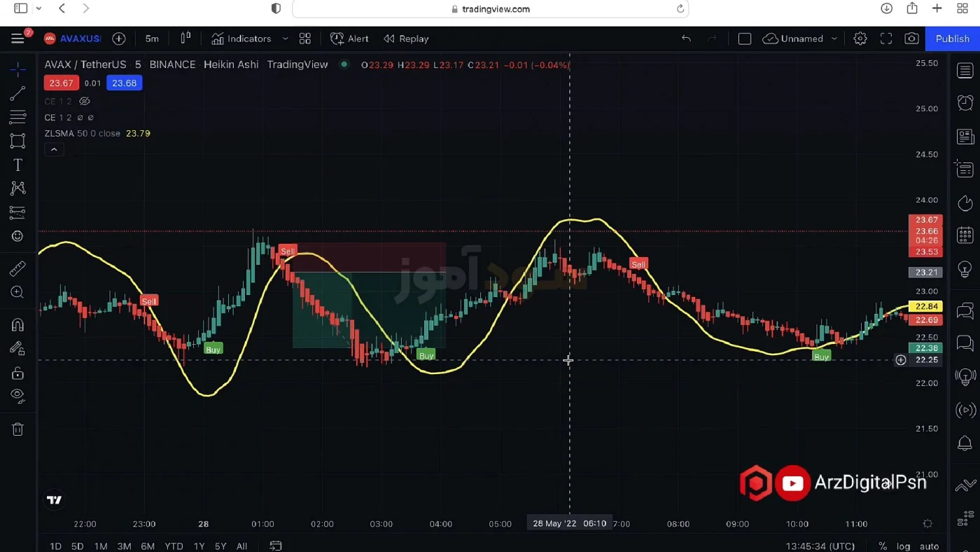The image size is (980, 552).
Task: Select the geometric shapes rectangle tool
Action: [18, 140]
